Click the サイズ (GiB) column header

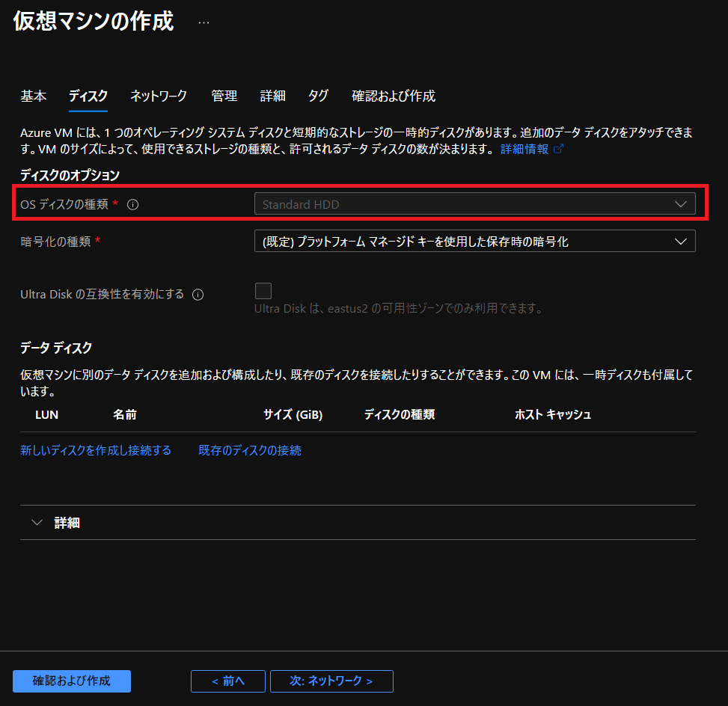[293, 414]
